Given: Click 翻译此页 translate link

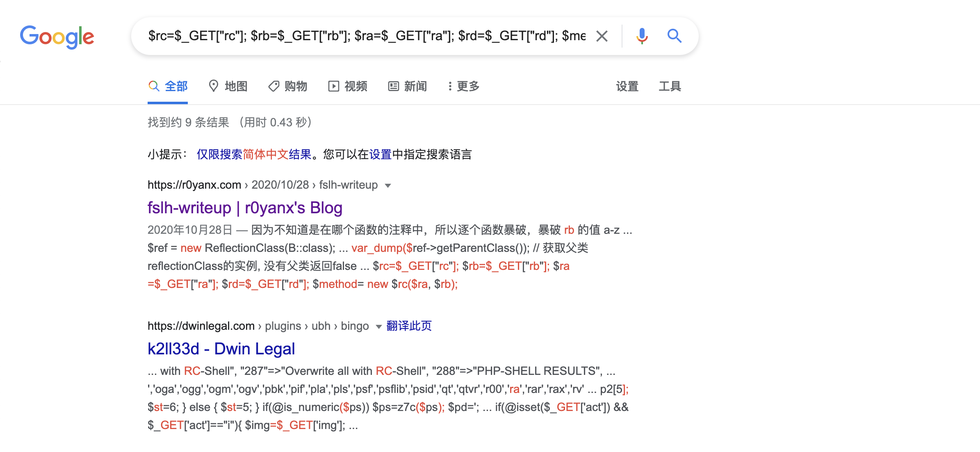Looking at the screenshot, I should (409, 326).
